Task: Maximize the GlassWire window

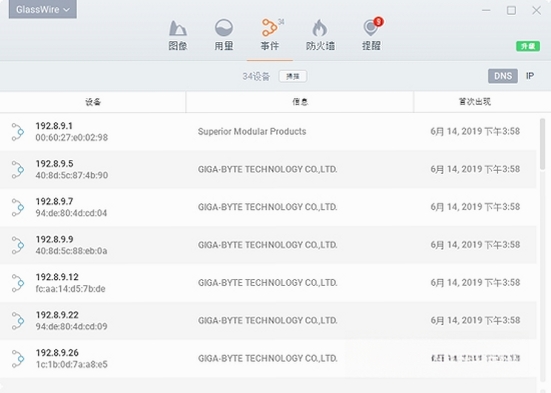Action: coord(511,10)
